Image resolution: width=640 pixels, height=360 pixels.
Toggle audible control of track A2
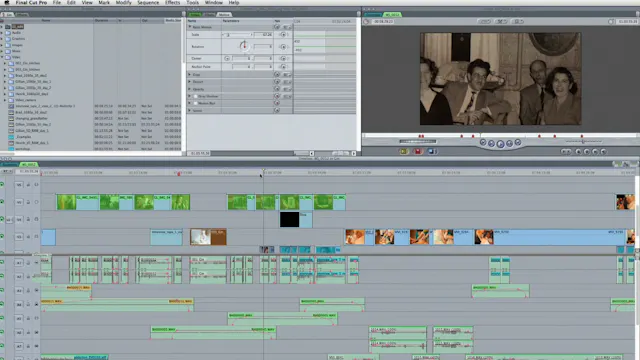coord(2,276)
